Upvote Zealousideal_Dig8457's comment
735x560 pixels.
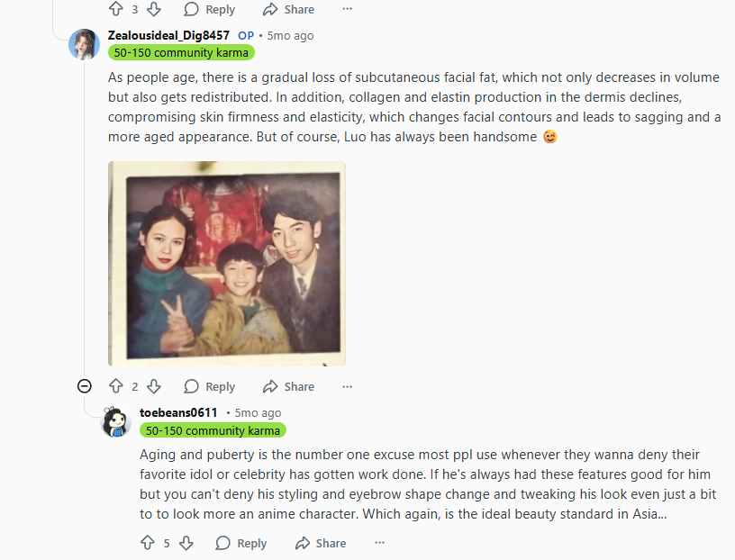115,386
